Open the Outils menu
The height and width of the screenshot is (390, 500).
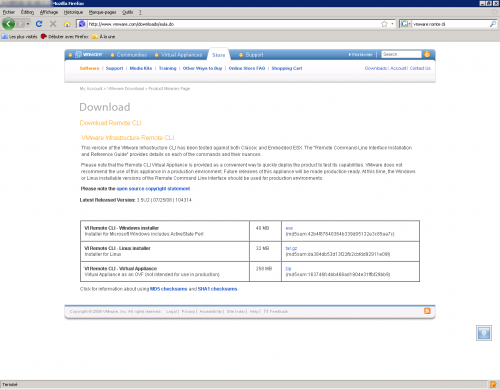127,12
